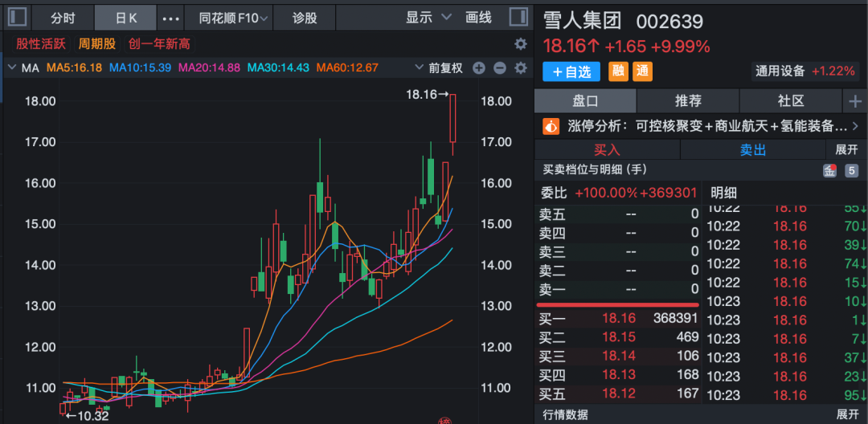The height and width of the screenshot is (424, 868).
Task: Toggle the left sidebar panel icon
Action: (17, 18)
